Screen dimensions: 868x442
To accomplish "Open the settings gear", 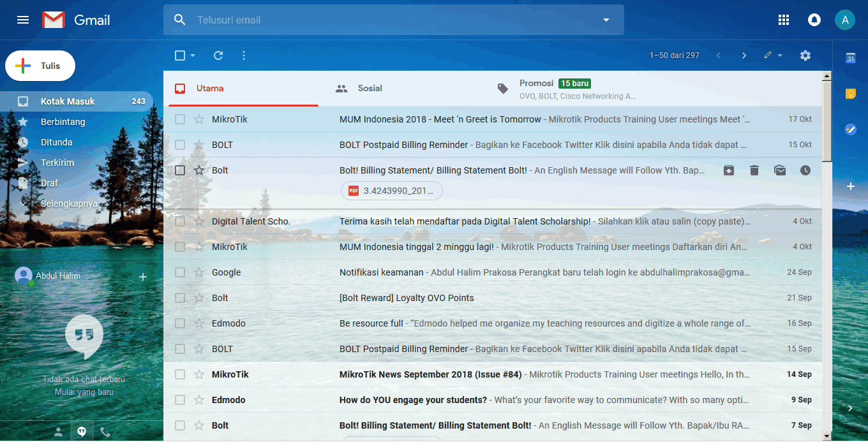I will [805, 55].
